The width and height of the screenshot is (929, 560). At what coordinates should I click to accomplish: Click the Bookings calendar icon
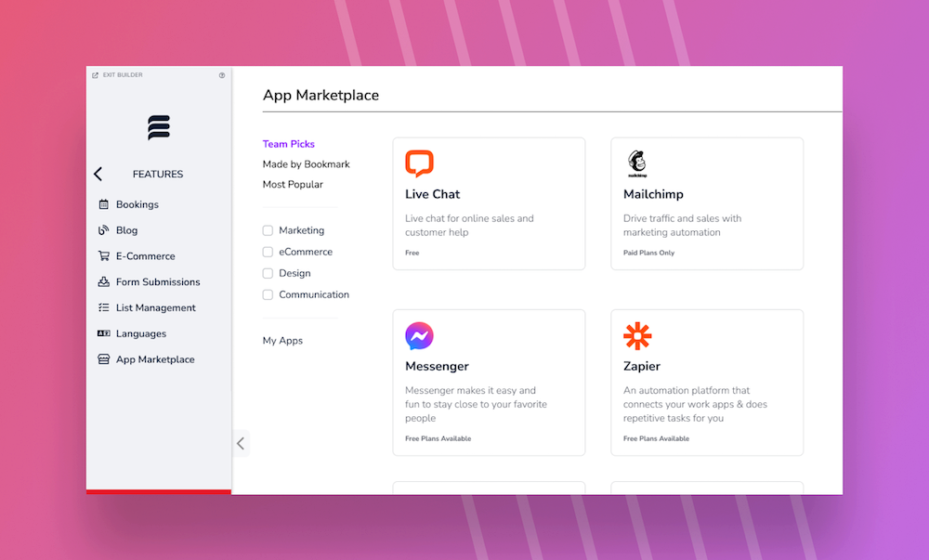coord(104,204)
